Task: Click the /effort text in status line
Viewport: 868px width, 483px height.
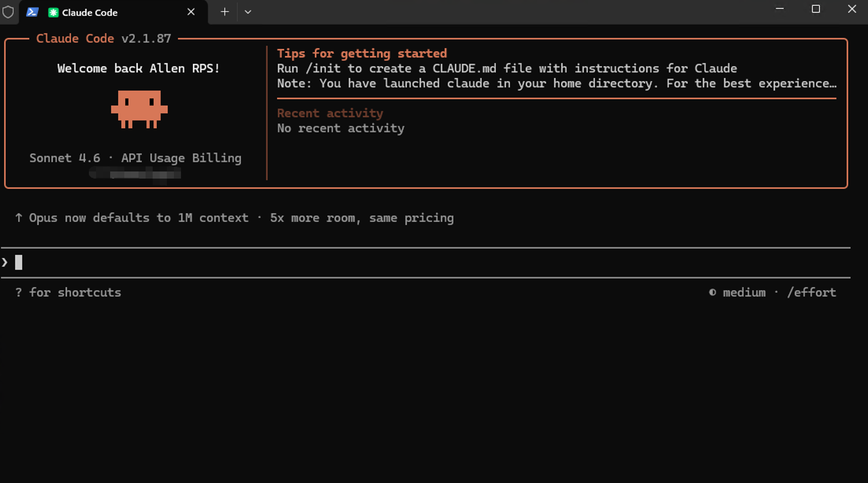Action: pyautogui.click(x=811, y=292)
